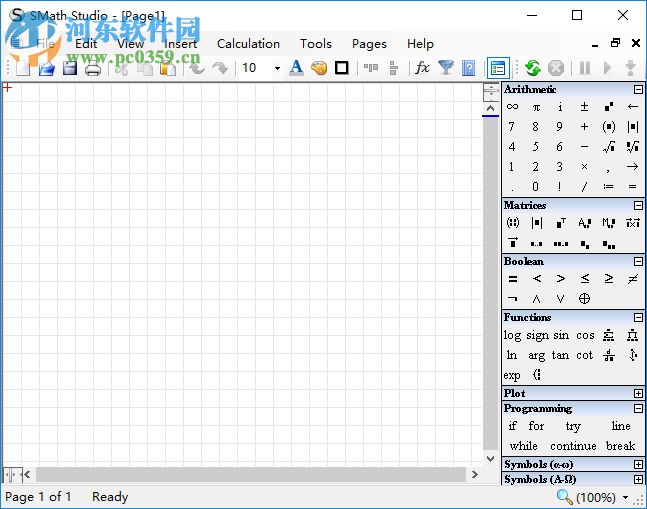
Task: Insert the imaginary unit i
Action: click(560, 107)
